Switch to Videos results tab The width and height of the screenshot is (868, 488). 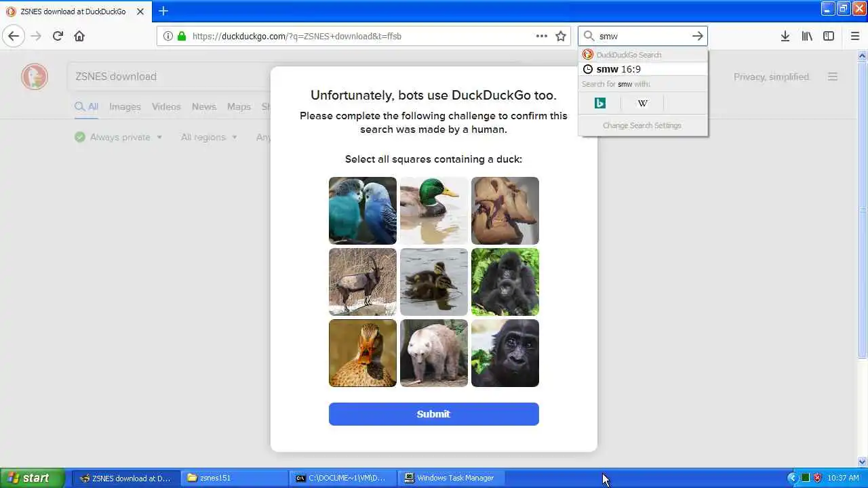(x=166, y=106)
